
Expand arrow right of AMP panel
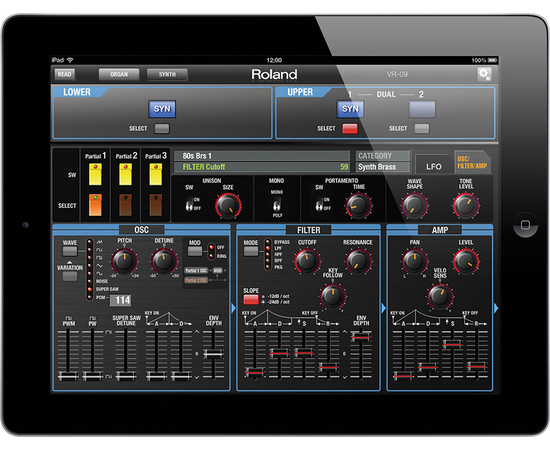[496, 308]
